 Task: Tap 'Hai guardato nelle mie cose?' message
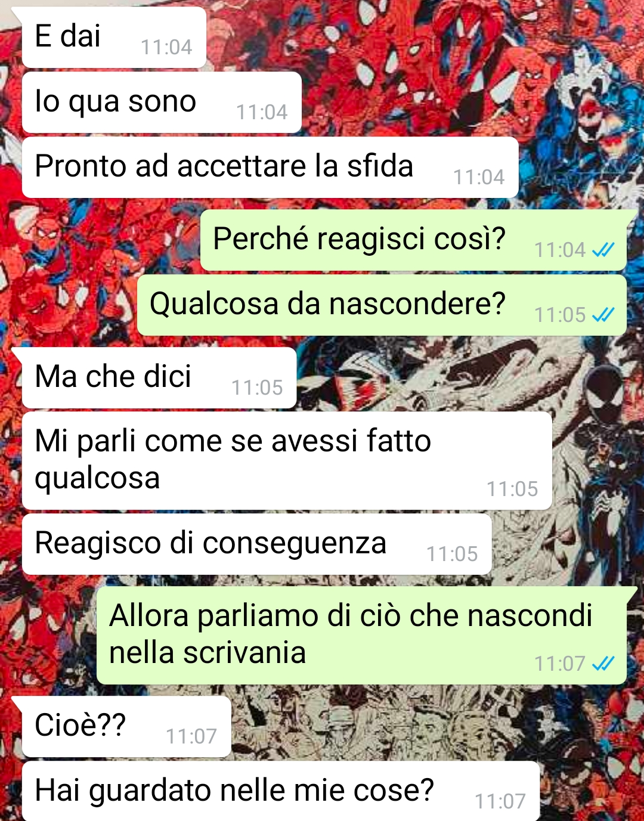[281, 791]
